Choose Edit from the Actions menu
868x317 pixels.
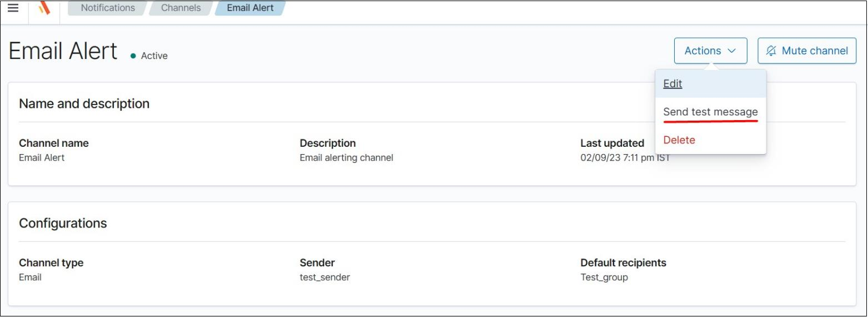[673, 83]
